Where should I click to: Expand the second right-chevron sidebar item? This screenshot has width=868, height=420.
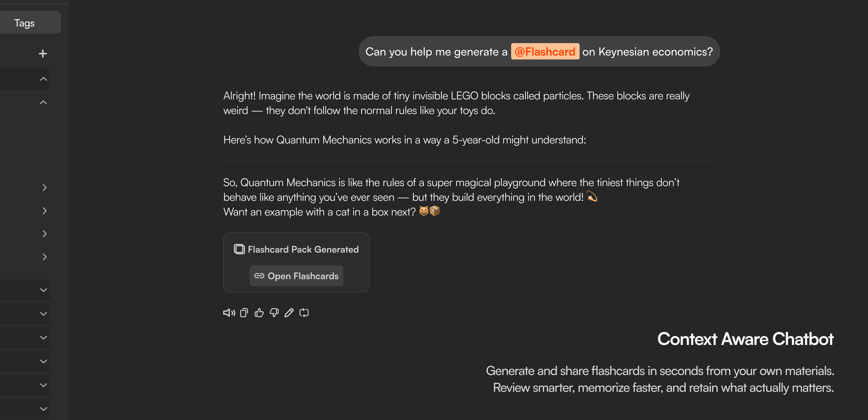tap(45, 211)
